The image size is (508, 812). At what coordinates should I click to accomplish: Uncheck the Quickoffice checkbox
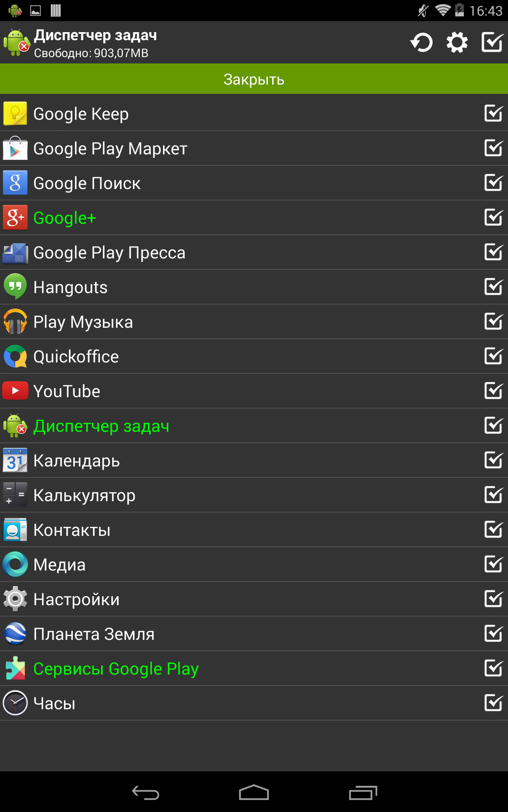pyautogui.click(x=494, y=356)
